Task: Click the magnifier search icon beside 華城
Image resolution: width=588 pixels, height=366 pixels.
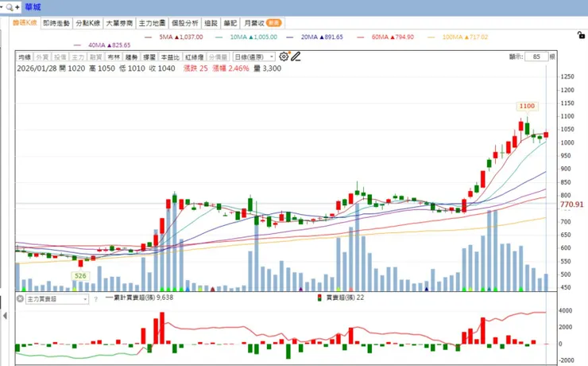Action: click(10, 7)
